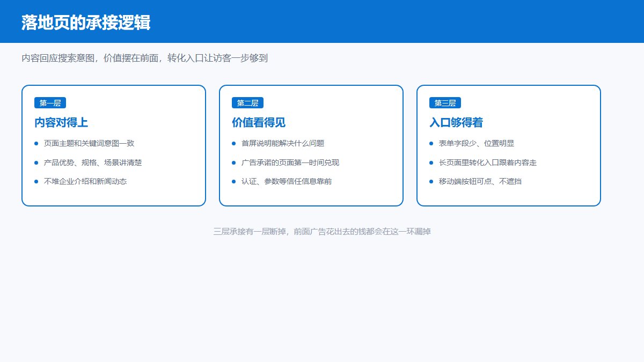Select the heading 价值看得见

(259, 122)
